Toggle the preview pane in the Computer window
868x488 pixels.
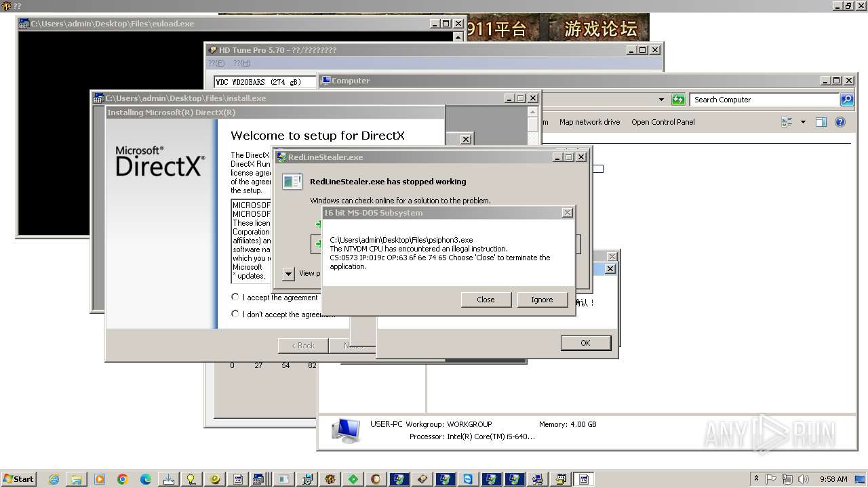pos(821,122)
